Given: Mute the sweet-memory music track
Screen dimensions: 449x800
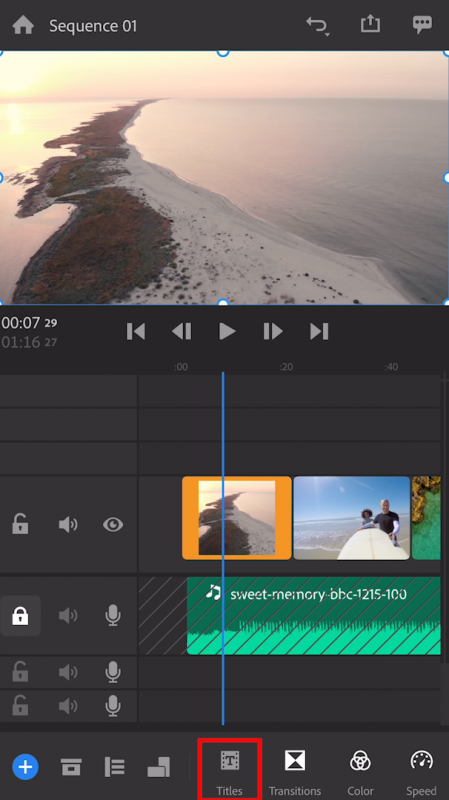Looking at the screenshot, I should click(68, 616).
